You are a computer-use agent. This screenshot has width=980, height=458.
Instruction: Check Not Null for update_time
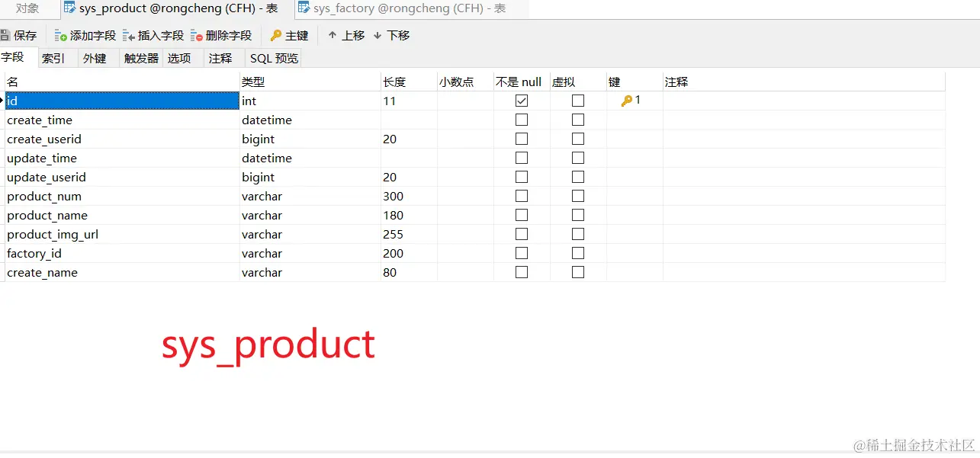tap(522, 158)
